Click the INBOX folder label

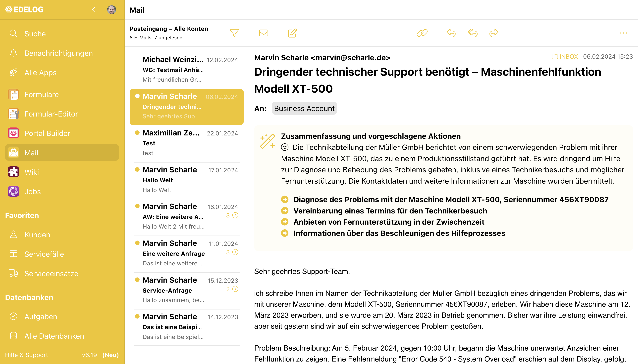(565, 56)
